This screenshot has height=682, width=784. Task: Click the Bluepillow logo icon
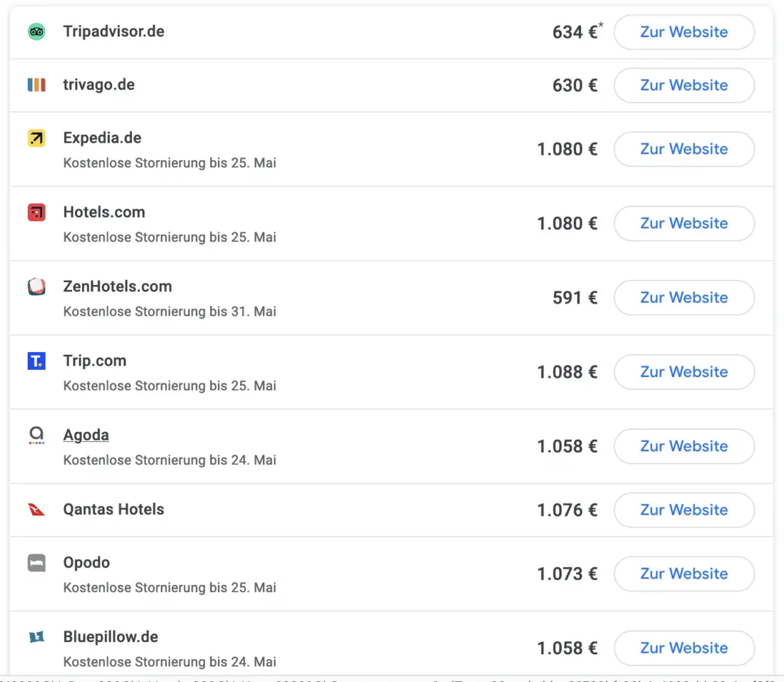(x=36, y=637)
